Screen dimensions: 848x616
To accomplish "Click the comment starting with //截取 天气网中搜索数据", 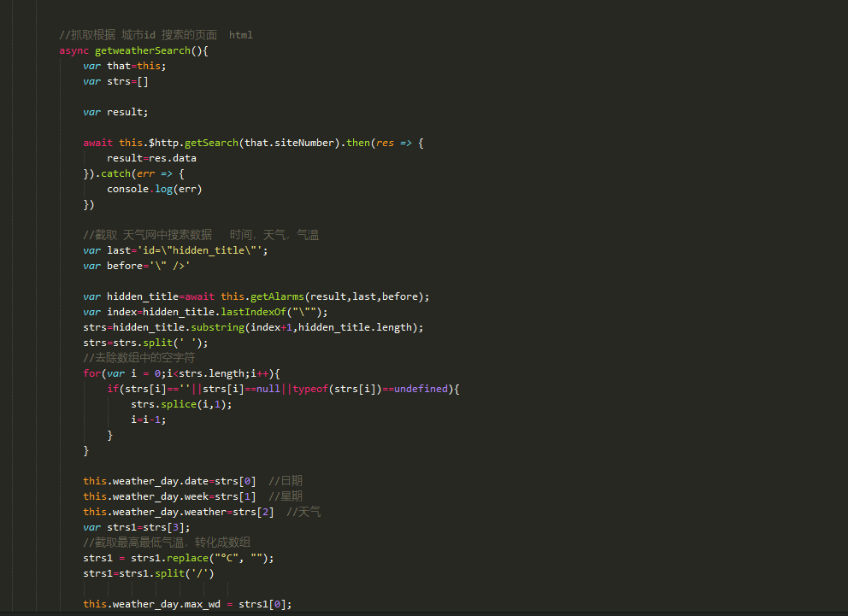I will click(201, 235).
